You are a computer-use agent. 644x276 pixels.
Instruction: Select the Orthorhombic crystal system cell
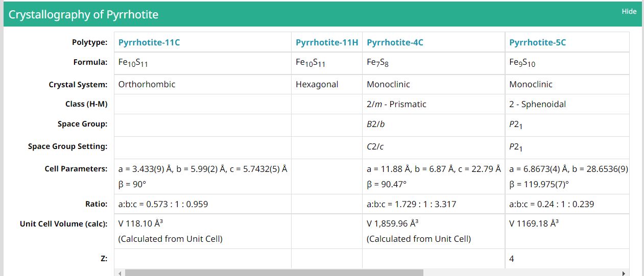click(203, 85)
